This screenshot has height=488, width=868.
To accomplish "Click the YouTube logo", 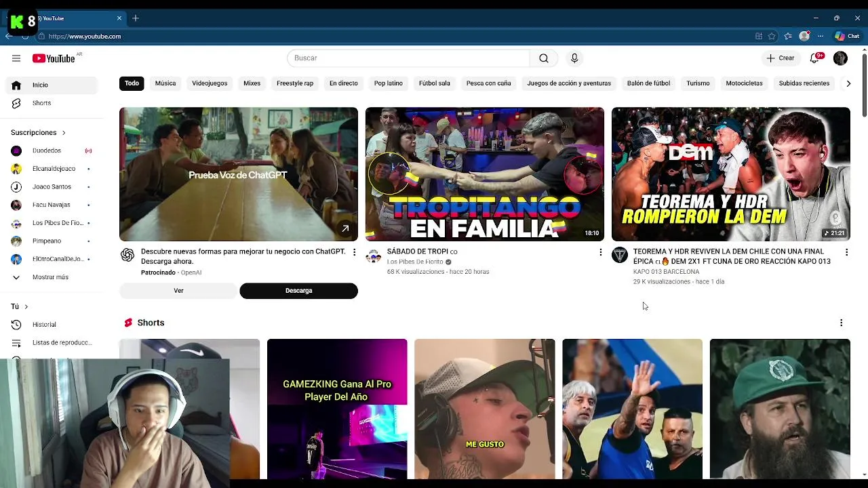I will (x=54, y=58).
